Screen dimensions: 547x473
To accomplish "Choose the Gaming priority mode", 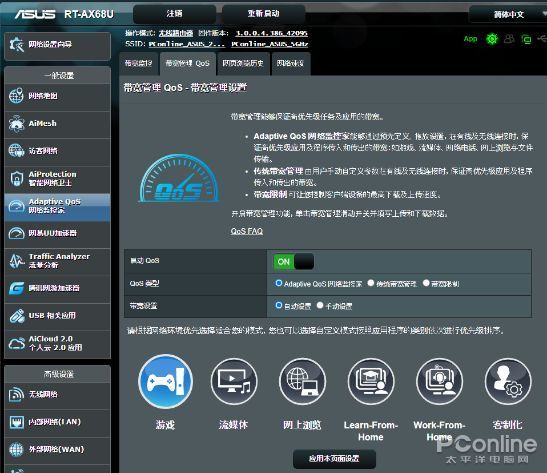I will coord(165,382).
